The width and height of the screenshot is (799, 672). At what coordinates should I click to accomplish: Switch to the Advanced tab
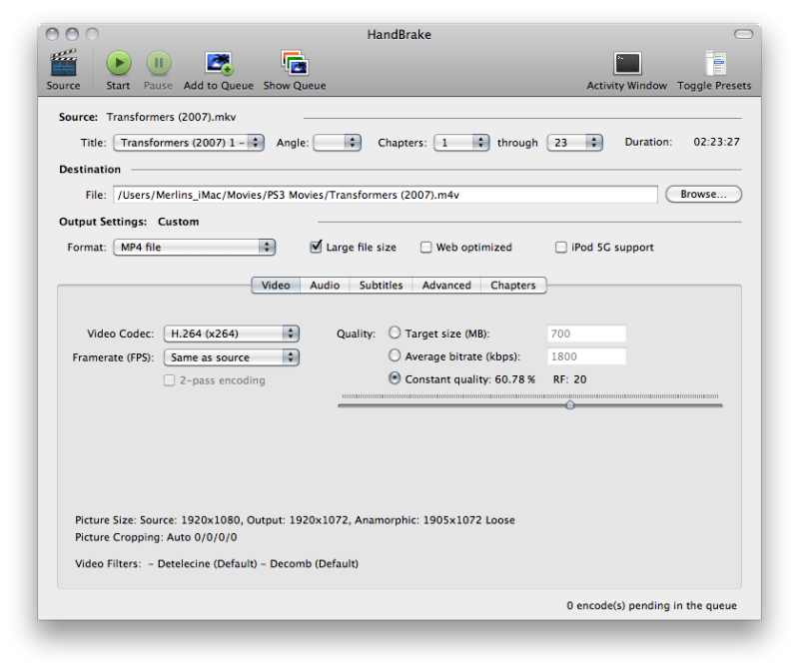(446, 286)
